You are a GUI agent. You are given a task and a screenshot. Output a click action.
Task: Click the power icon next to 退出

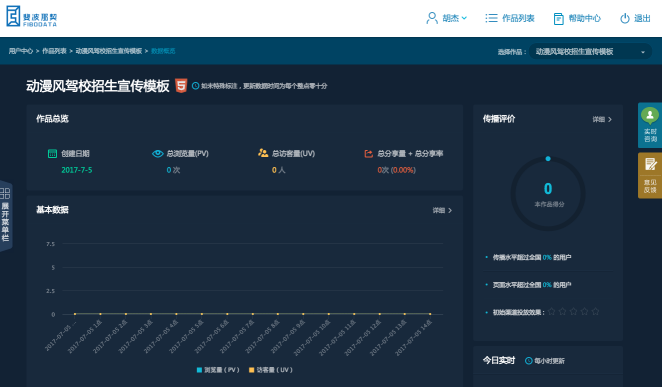pyautogui.click(x=625, y=19)
